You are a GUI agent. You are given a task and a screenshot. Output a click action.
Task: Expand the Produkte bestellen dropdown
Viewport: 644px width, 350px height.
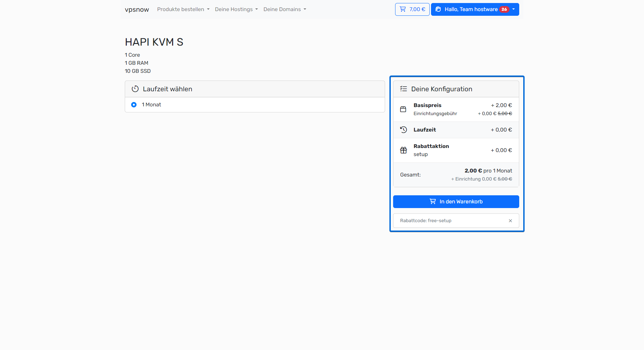[x=183, y=9]
